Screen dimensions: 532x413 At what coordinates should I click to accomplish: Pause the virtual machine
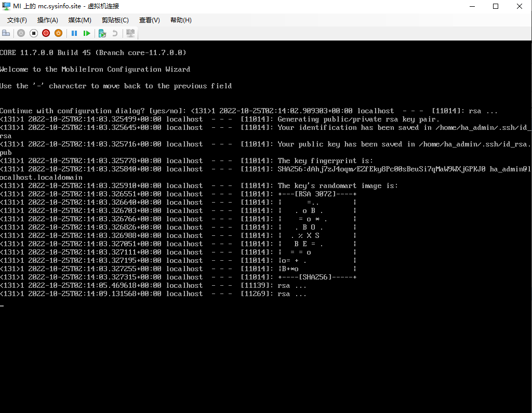pos(74,33)
